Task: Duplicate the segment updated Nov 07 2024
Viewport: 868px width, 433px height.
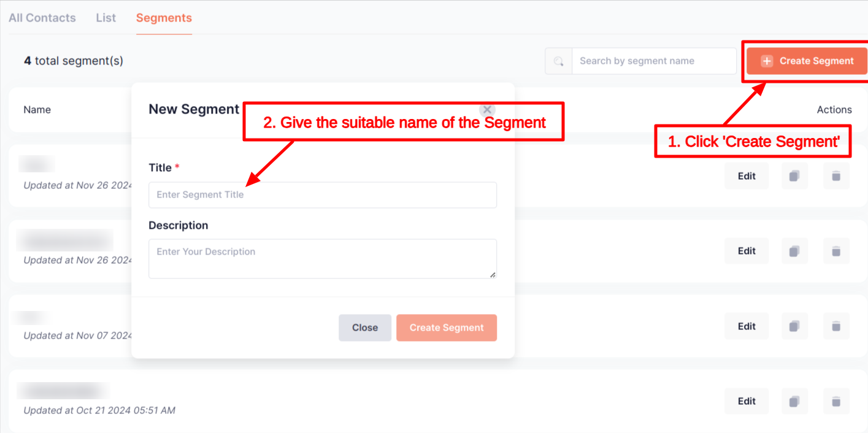Action: (x=794, y=326)
